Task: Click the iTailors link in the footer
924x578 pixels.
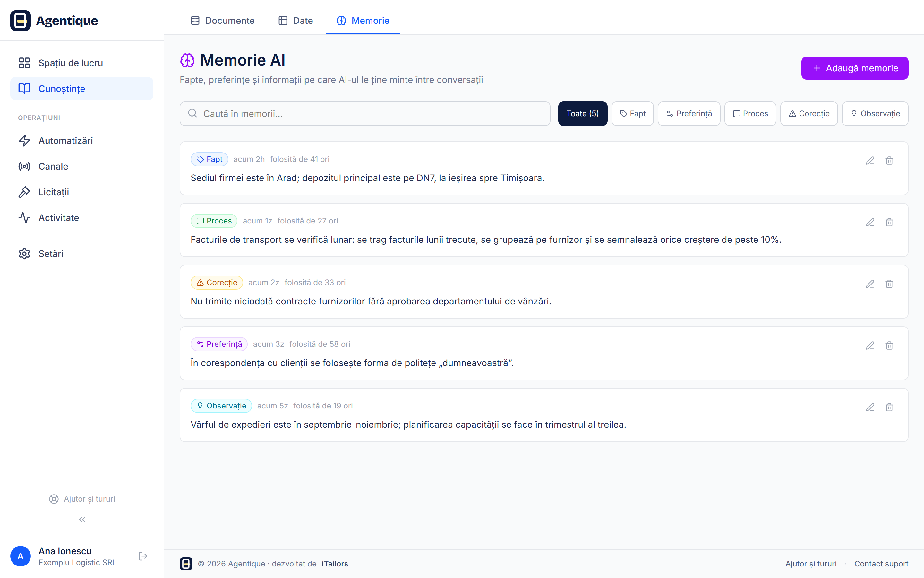Action: pyautogui.click(x=335, y=564)
